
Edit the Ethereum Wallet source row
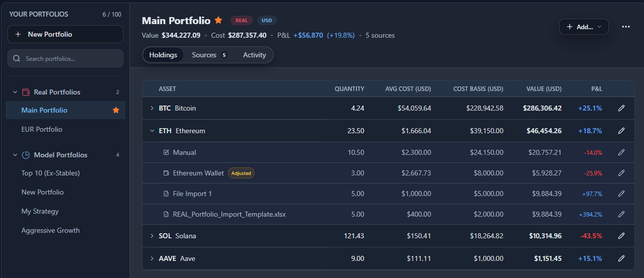point(621,173)
